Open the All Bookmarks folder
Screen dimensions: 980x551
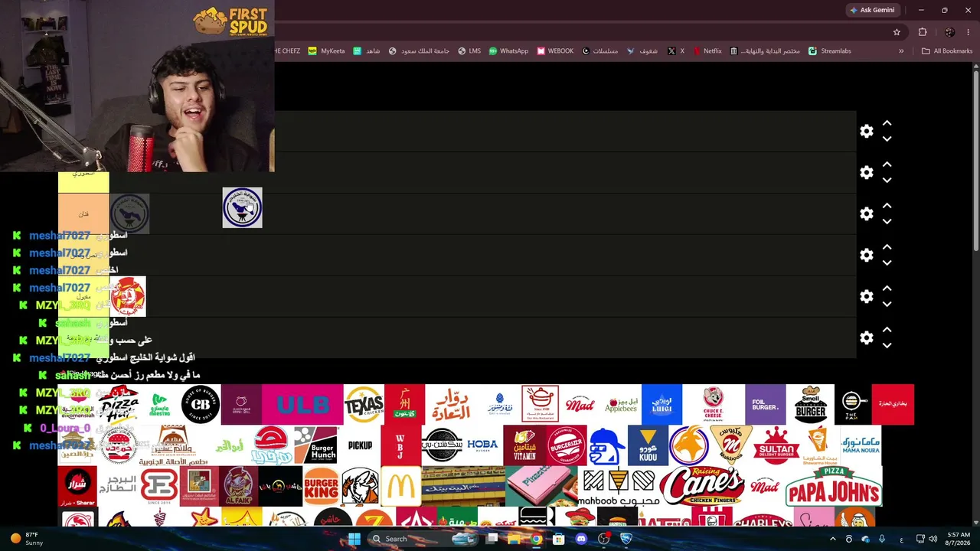click(947, 51)
